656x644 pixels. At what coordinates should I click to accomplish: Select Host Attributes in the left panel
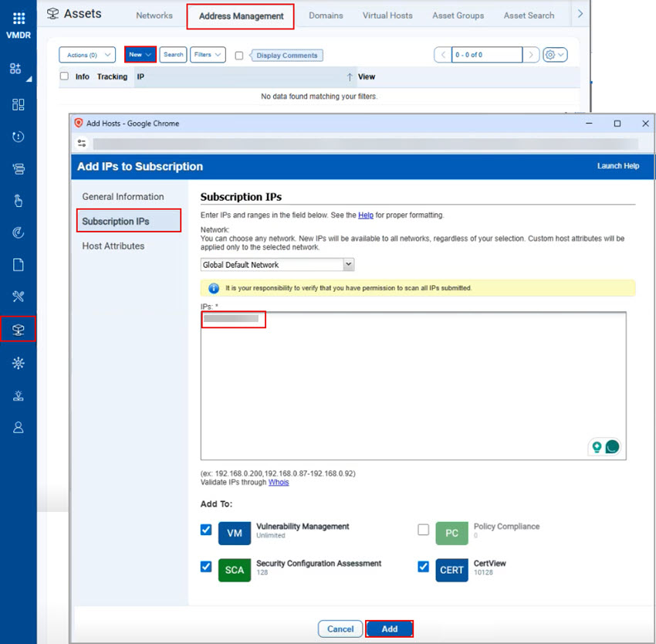pos(113,246)
